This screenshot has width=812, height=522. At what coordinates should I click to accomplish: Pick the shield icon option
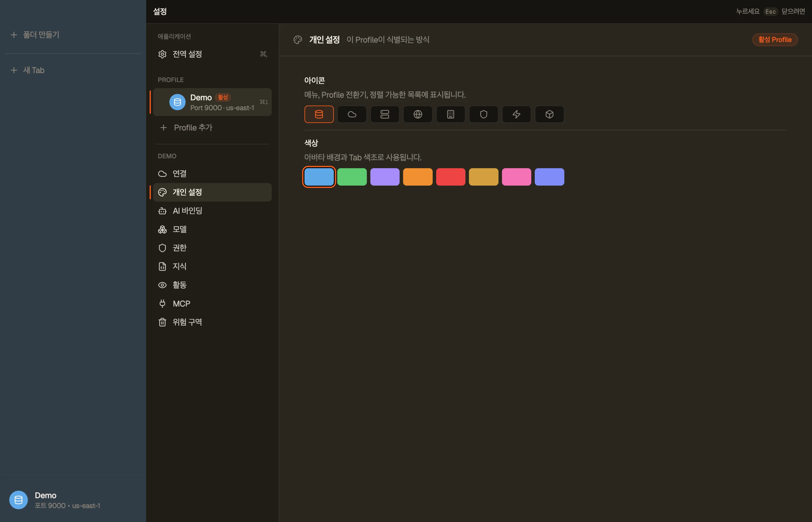click(483, 114)
